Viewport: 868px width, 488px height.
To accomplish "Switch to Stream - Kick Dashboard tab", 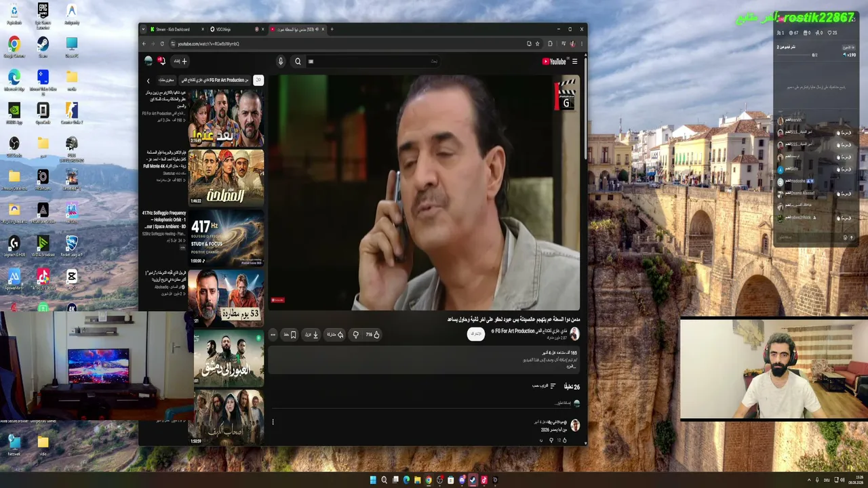I will tap(176, 29).
